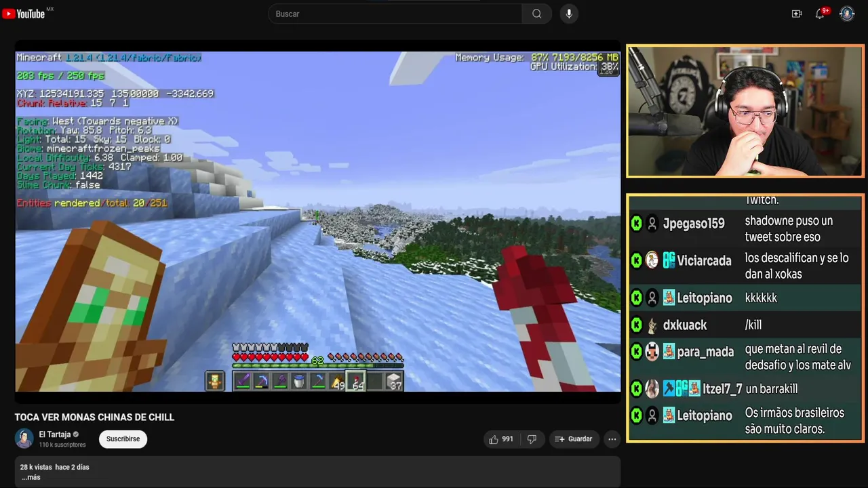Viewport: 868px width, 488px height.
Task: Open the YouTube home logo
Action: click(24, 14)
